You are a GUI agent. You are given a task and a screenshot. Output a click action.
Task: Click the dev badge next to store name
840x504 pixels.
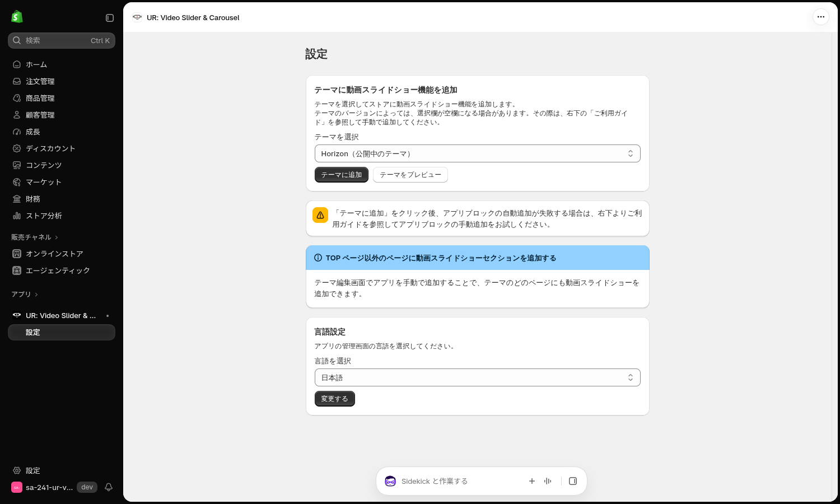[x=87, y=487]
